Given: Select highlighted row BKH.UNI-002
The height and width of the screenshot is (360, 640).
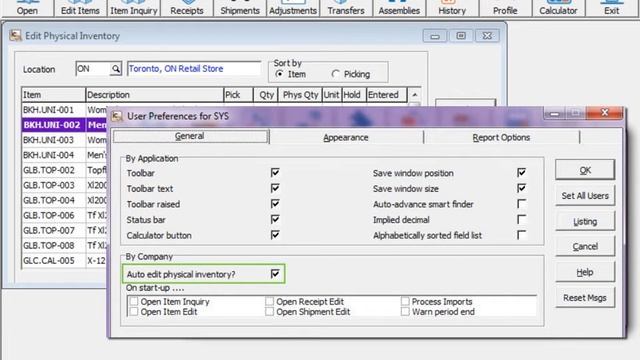Looking at the screenshot, I should pos(64,125).
